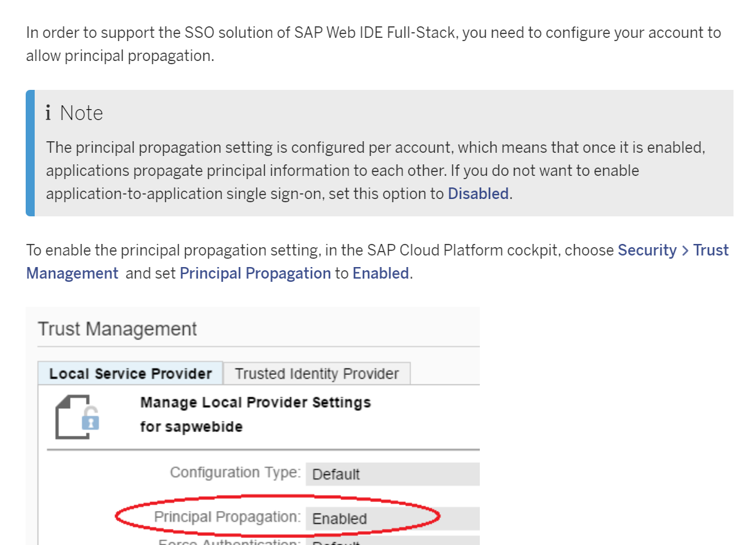Click the Trust Management panel heading

pyautogui.click(x=117, y=329)
